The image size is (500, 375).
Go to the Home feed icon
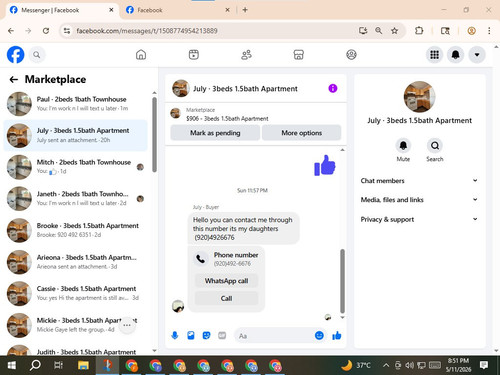[141, 55]
